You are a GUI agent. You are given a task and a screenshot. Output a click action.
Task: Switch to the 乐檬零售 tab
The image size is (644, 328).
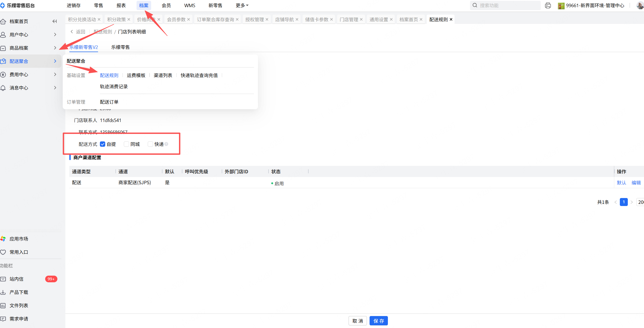[x=120, y=47]
